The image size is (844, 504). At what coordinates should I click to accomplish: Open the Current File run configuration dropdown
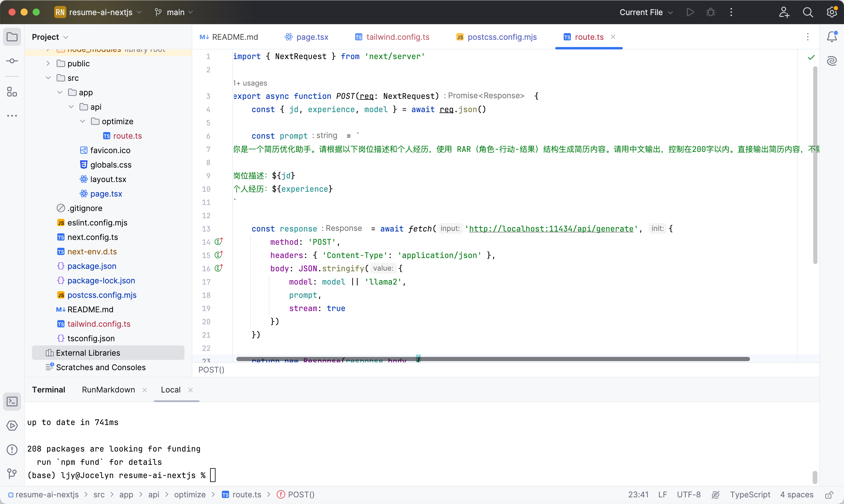[x=646, y=12]
